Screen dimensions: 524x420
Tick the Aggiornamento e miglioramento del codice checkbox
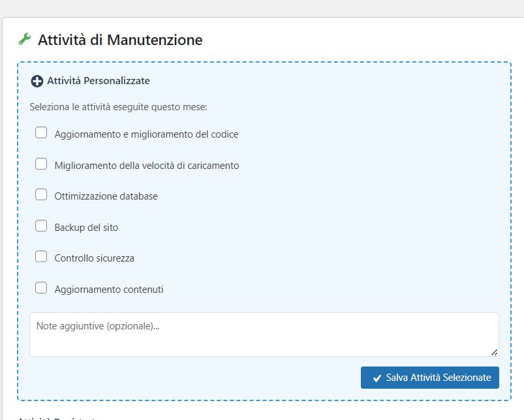pos(41,132)
